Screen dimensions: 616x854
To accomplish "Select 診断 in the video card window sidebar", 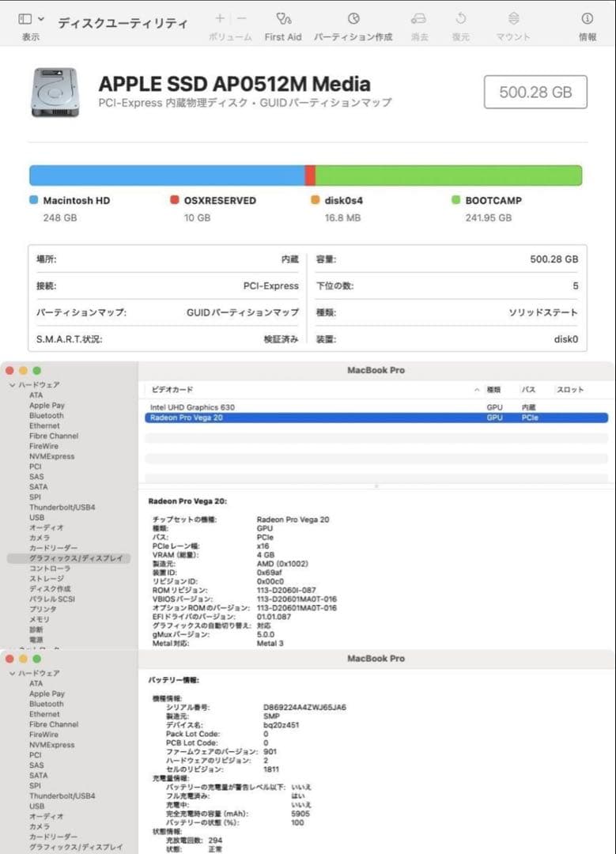I will click(x=36, y=629).
